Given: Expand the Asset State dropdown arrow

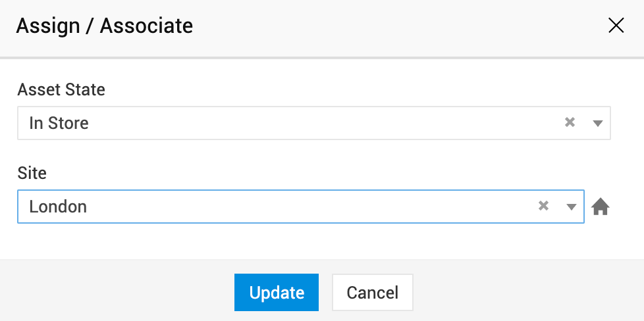Looking at the screenshot, I should coord(598,123).
